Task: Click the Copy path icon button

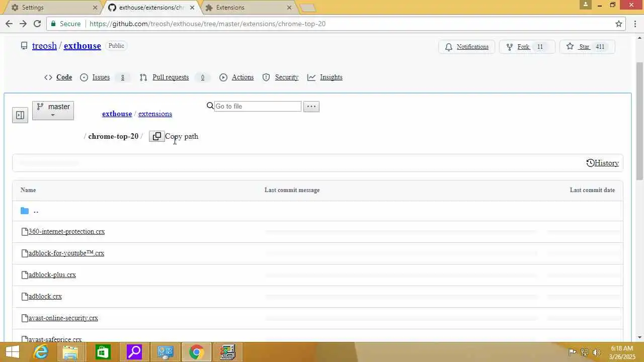Action: click(157, 136)
